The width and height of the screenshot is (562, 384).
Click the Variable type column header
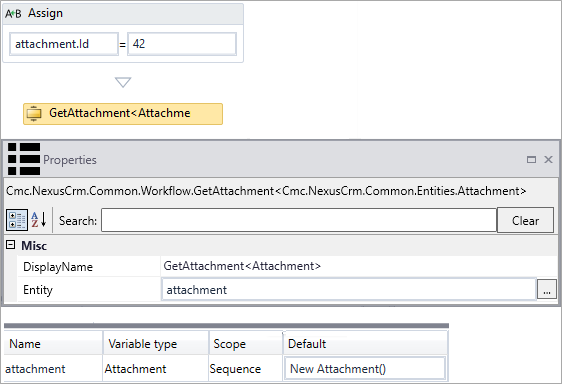pos(156,344)
